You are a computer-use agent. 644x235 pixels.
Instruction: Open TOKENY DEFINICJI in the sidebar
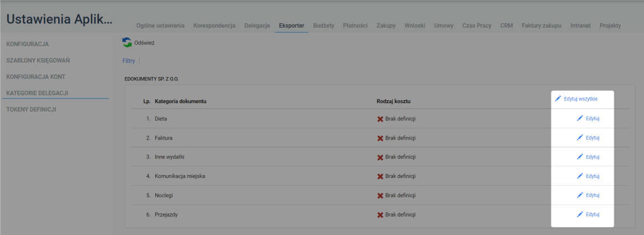coord(31,110)
